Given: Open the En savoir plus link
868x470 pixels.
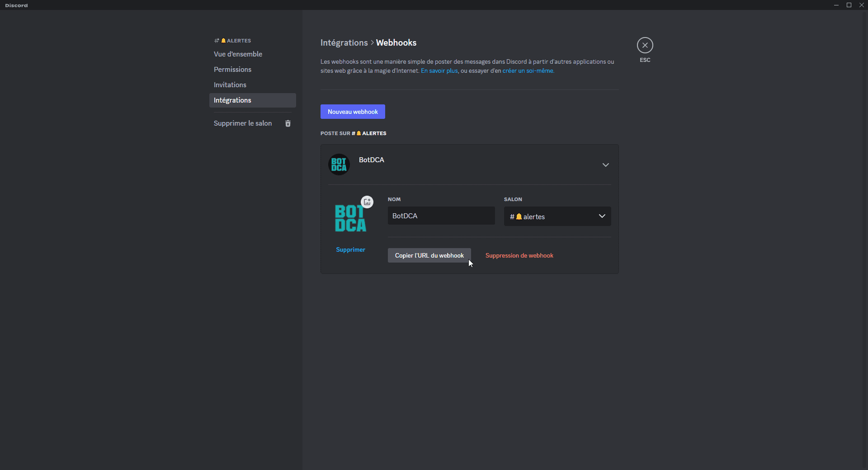Looking at the screenshot, I should tap(439, 71).
